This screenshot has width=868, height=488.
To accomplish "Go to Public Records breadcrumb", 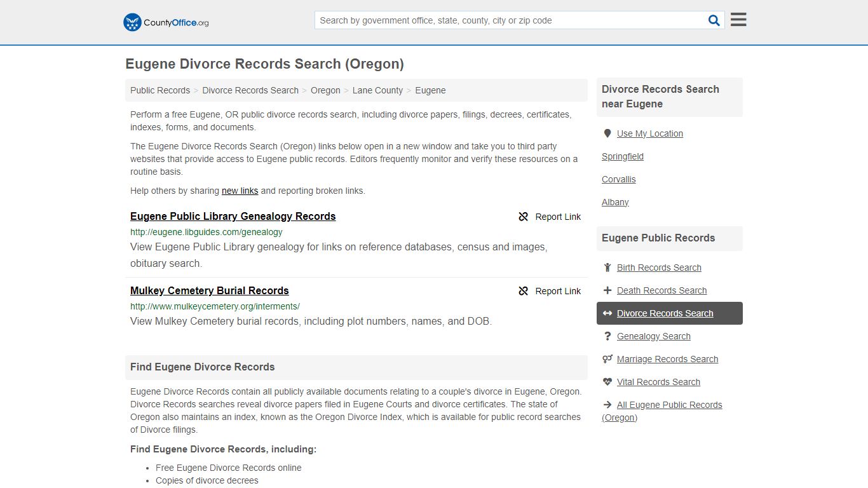I will coord(160,90).
